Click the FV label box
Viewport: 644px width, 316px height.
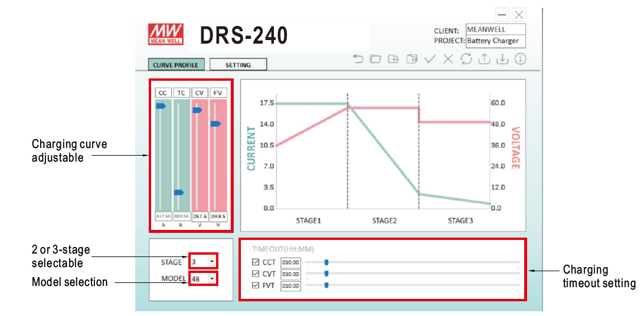[218, 93]
